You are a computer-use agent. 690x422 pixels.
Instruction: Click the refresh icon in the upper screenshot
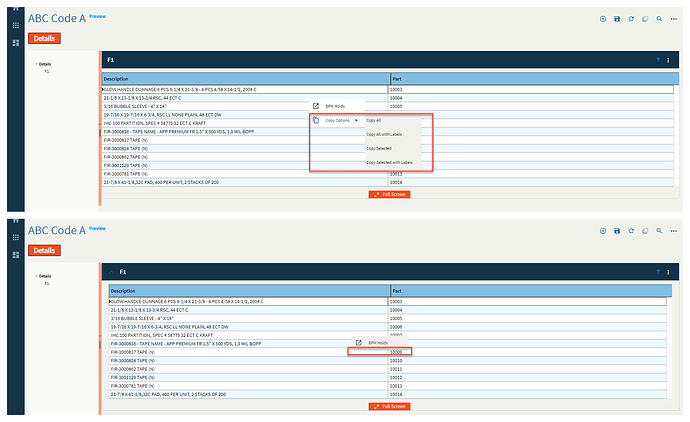point(631,19)
